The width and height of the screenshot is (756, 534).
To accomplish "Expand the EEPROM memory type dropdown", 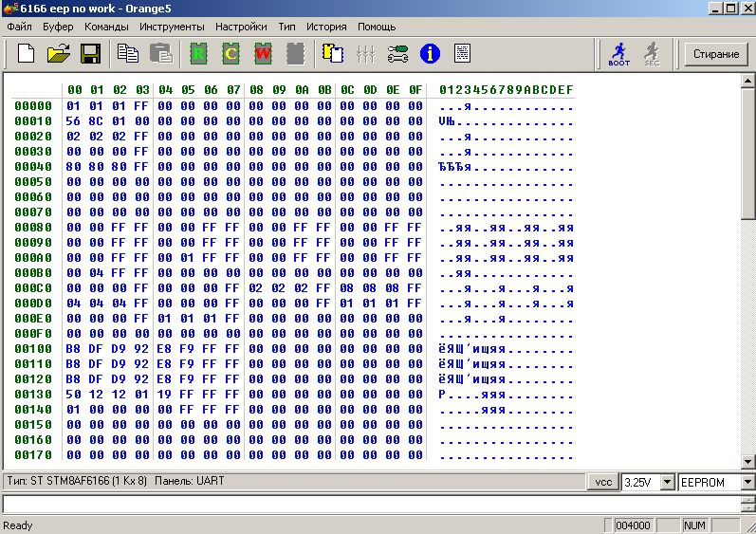I will coord(747,482).
